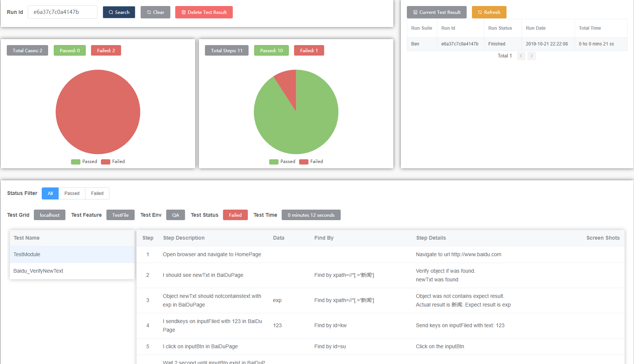Click the Passed: 10 tag
Image resolution: width=634 pixels, height=364 pixels.
coord(271,50)
